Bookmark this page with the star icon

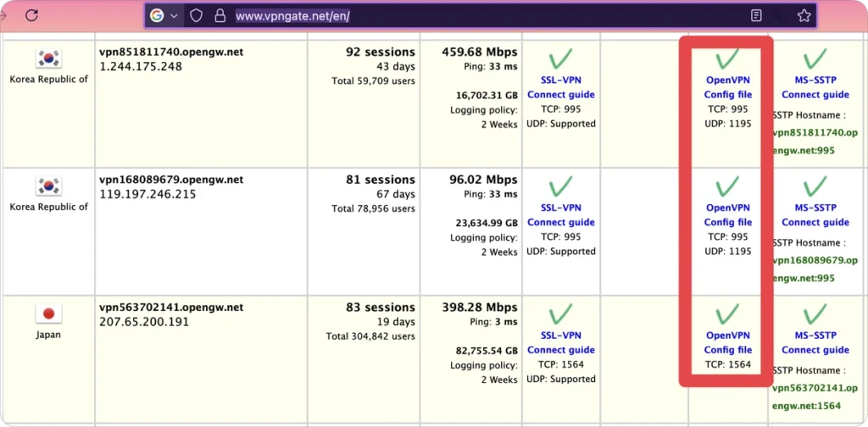(x=804, y=16)
